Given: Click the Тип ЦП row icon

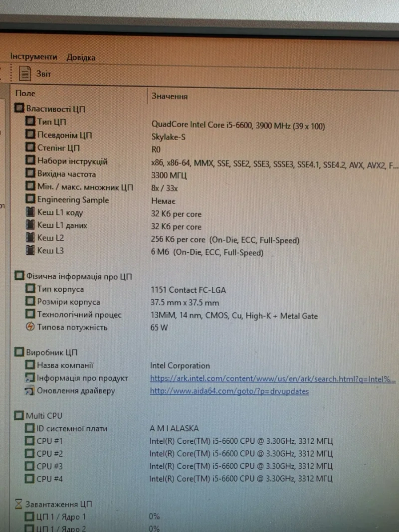Looking at the screenshot, I should [x=30, y=121].
